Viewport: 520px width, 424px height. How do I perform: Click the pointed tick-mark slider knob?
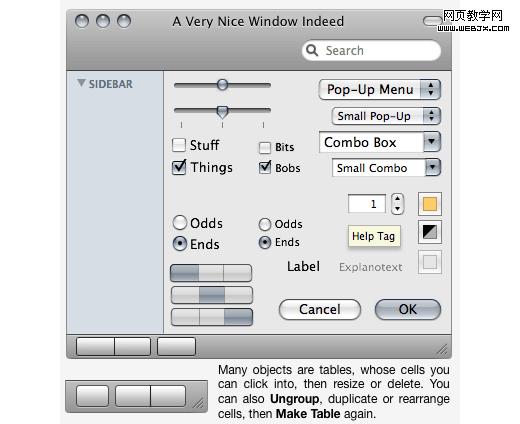click(222, 112)
